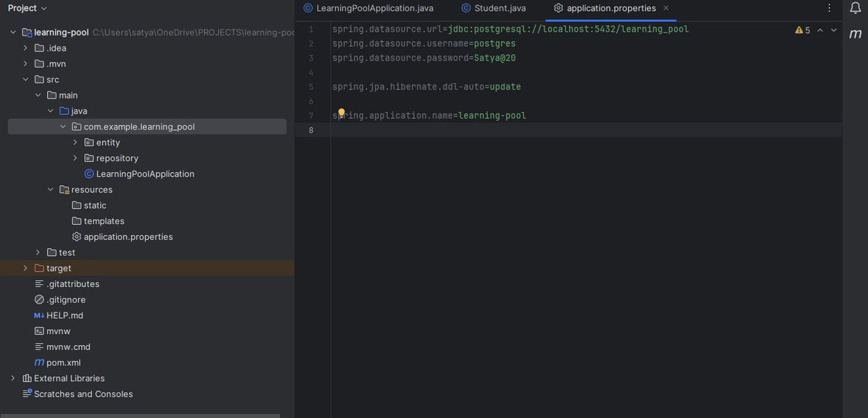Screen dimensions: 868x418
Task: Click the Scratches and Consoles icon
Action: 27,394
